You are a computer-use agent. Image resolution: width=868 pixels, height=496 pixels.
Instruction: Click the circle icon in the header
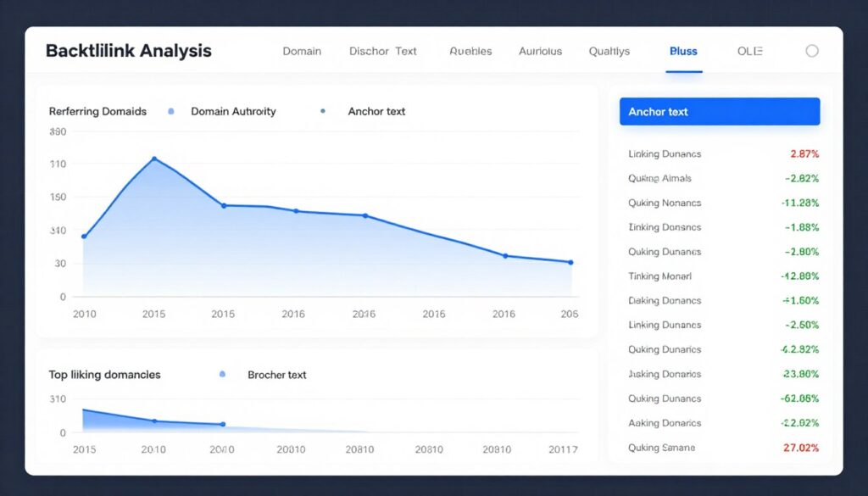pos(811,51)
